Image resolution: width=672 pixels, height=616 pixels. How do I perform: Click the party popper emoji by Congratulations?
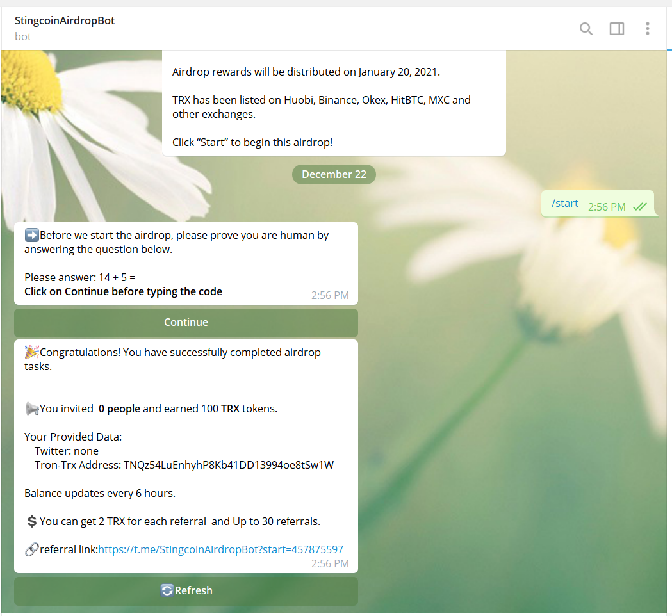[x=32, y=352]
